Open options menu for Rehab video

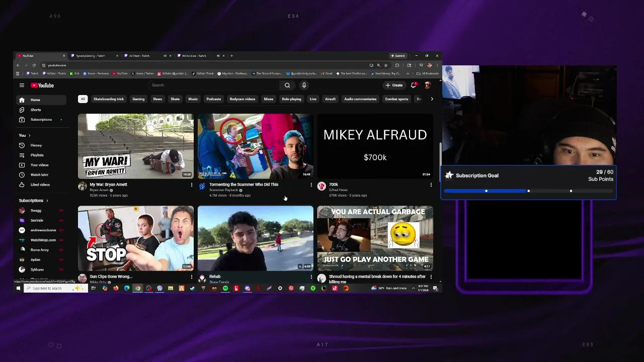pyautogui.click(x=311, y=277)
